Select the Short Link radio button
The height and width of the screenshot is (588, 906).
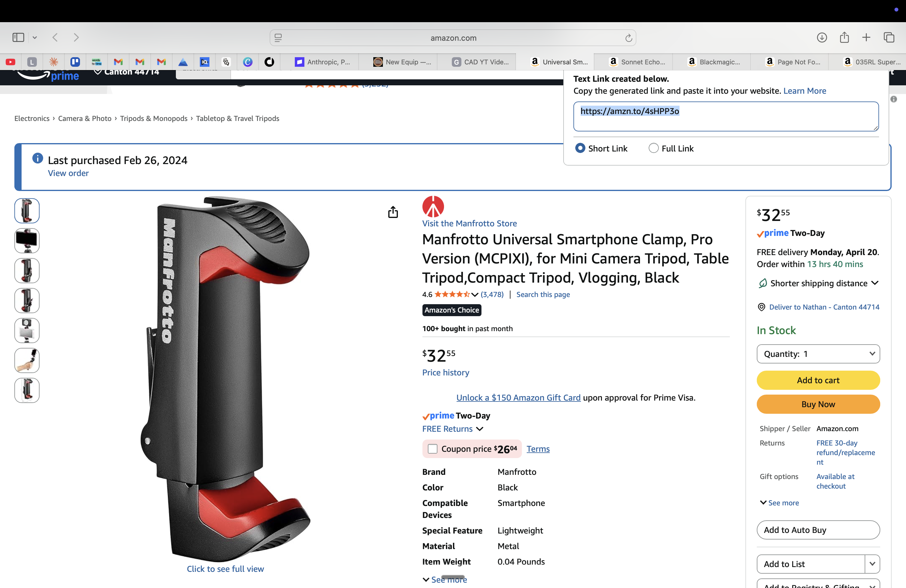[580, 148]
